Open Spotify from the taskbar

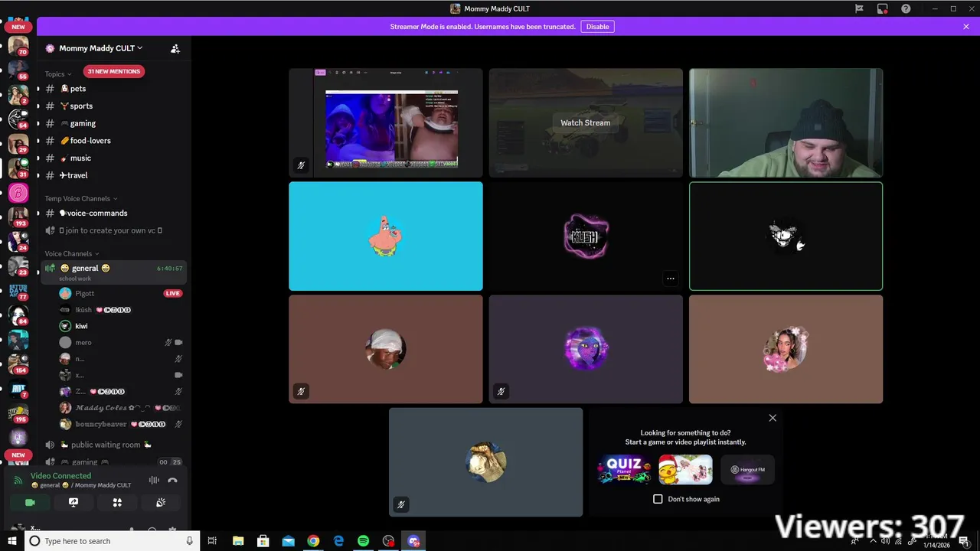point(364,541)
